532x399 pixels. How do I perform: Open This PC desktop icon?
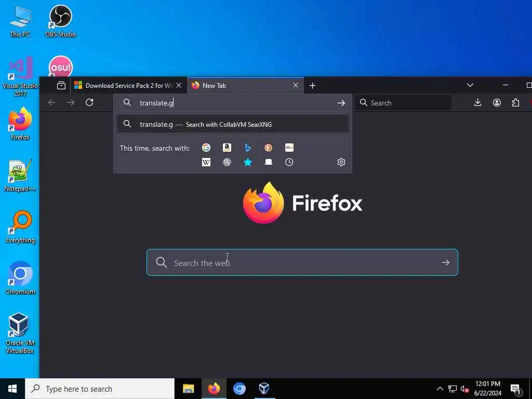20,22
